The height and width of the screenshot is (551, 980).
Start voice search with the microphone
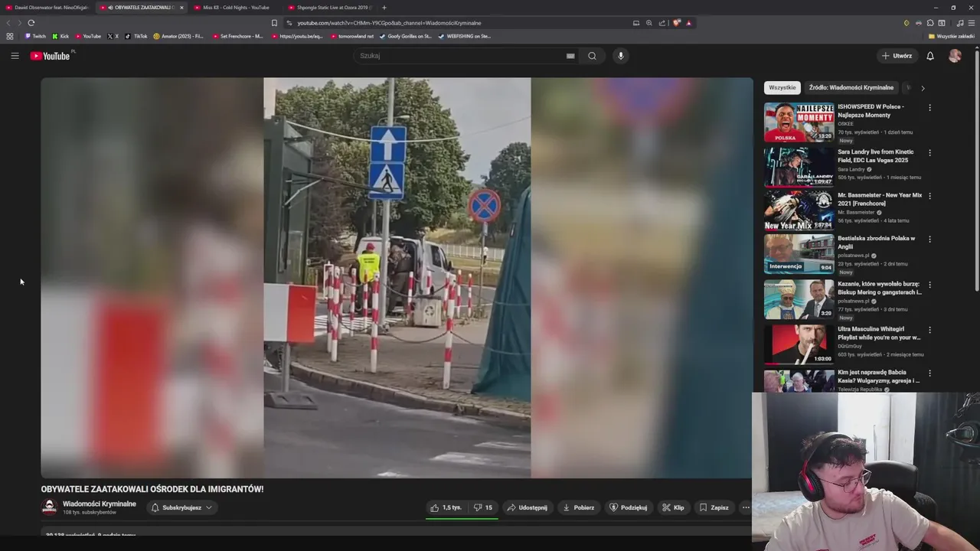[621, 56]
